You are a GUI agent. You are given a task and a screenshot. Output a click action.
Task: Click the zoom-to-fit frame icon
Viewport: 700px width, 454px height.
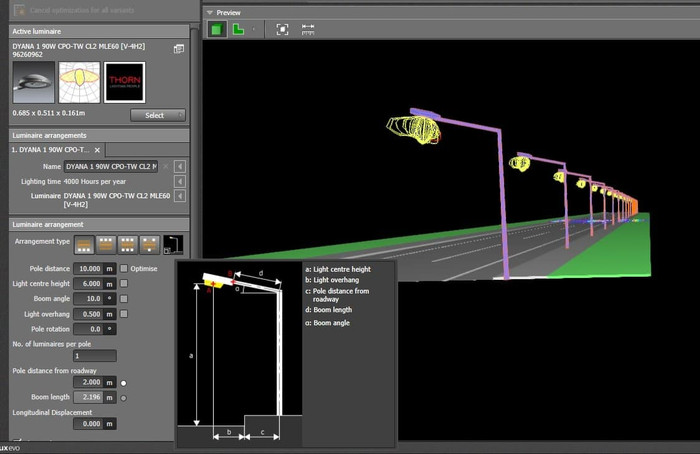282,29
